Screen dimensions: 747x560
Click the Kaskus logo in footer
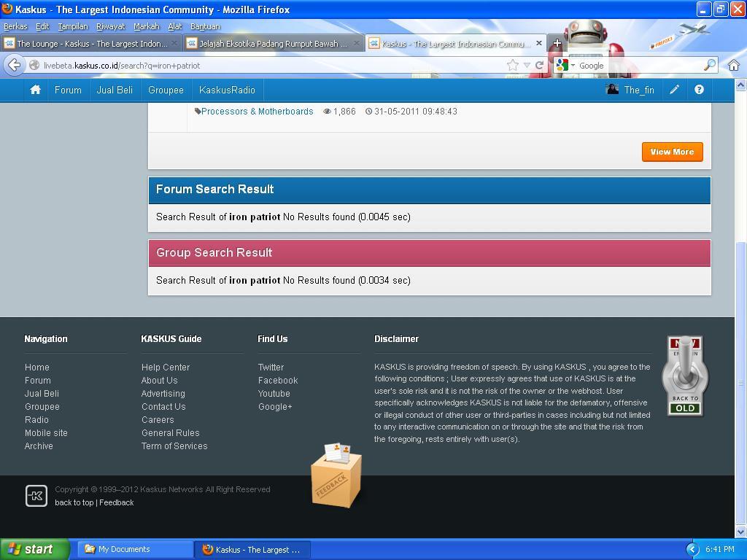point(36,496)
